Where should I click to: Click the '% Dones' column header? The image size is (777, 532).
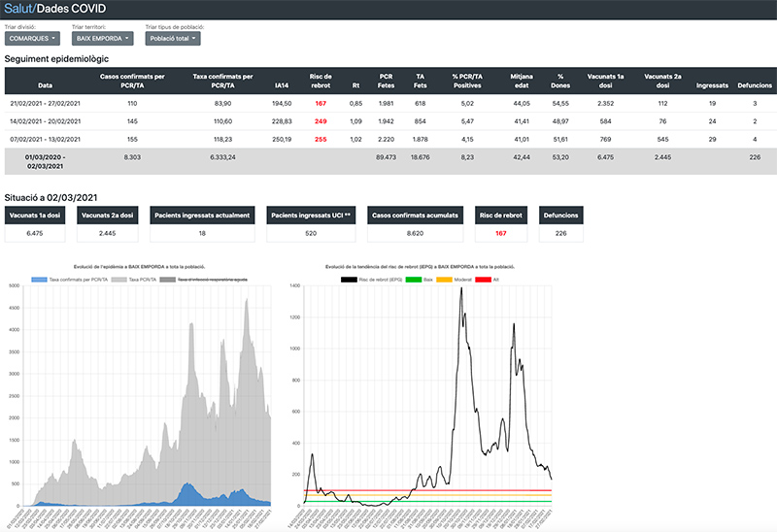pyautogui.click(x=560, y=81)
